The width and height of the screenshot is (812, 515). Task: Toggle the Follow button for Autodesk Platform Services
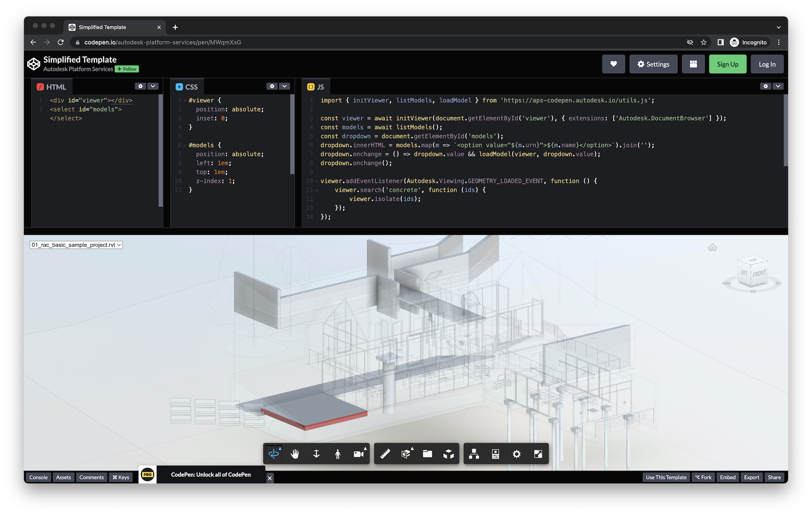click(x=127, y=69)
